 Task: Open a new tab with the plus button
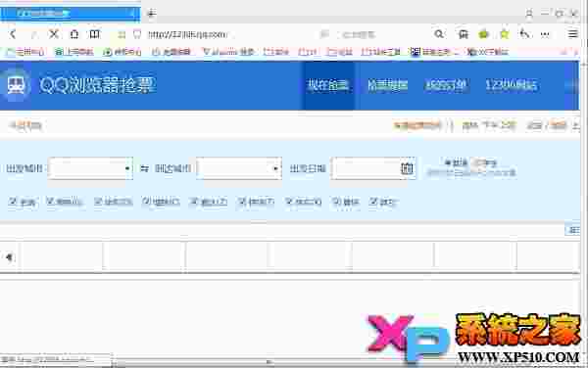click(x=151, y=14)
